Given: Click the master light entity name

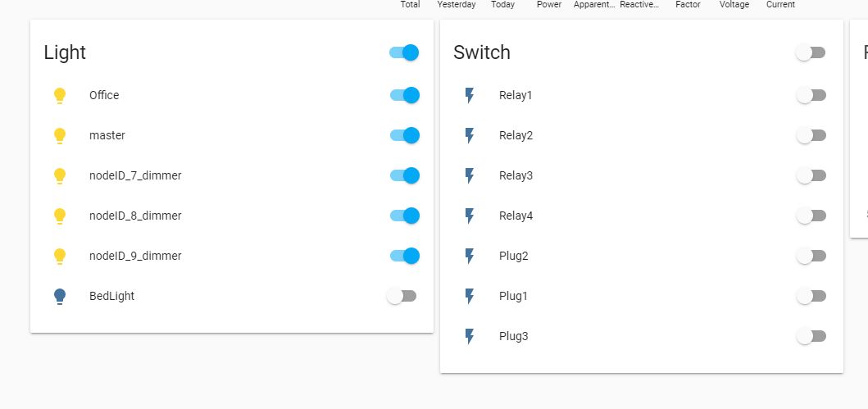Looking at the screenshot, I should tap(107, 135).
